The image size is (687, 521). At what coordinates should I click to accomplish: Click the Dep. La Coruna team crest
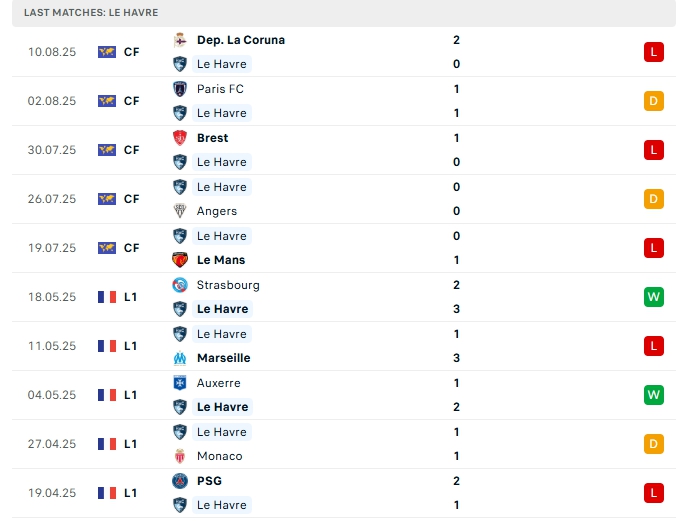[180, 40]
